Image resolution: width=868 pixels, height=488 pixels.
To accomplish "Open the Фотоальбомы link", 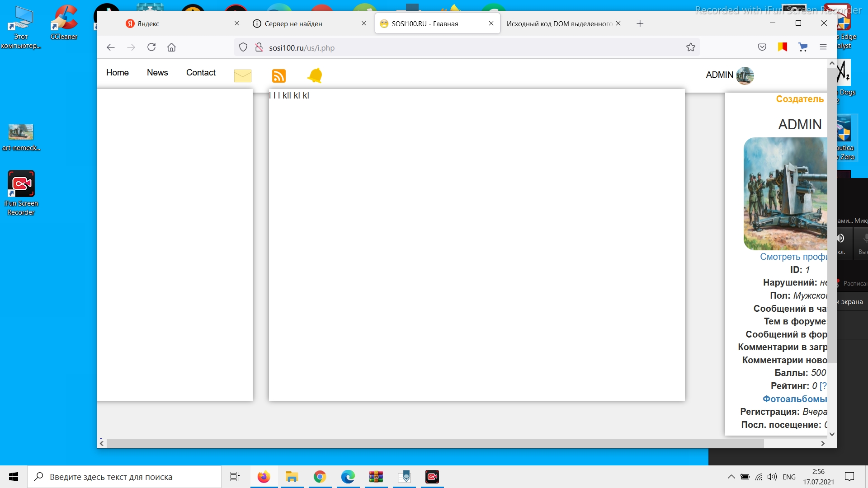I will (794, 399).
